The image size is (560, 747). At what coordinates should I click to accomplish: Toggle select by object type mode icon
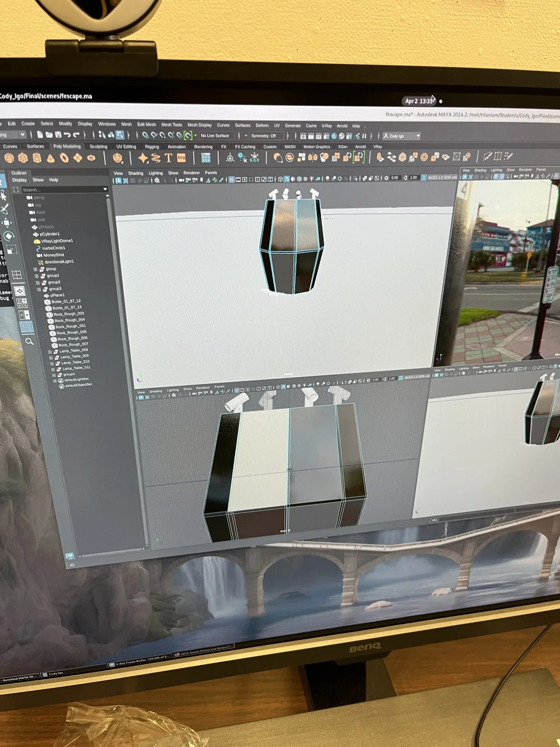pos(111,135)
